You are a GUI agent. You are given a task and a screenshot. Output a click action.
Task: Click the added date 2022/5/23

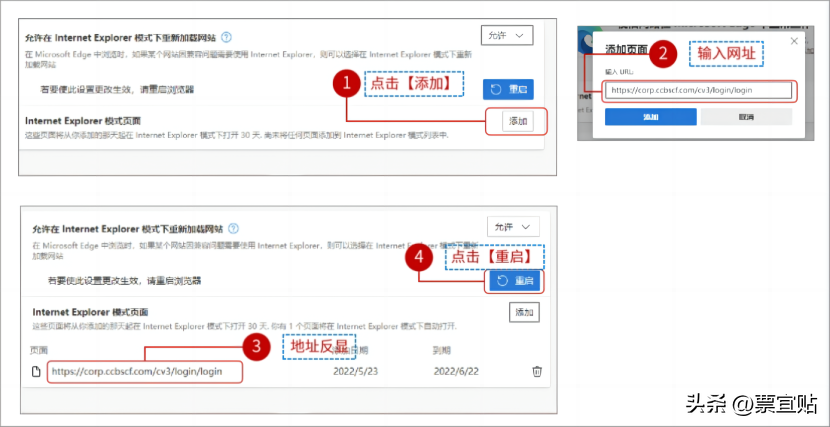(355, 371)
